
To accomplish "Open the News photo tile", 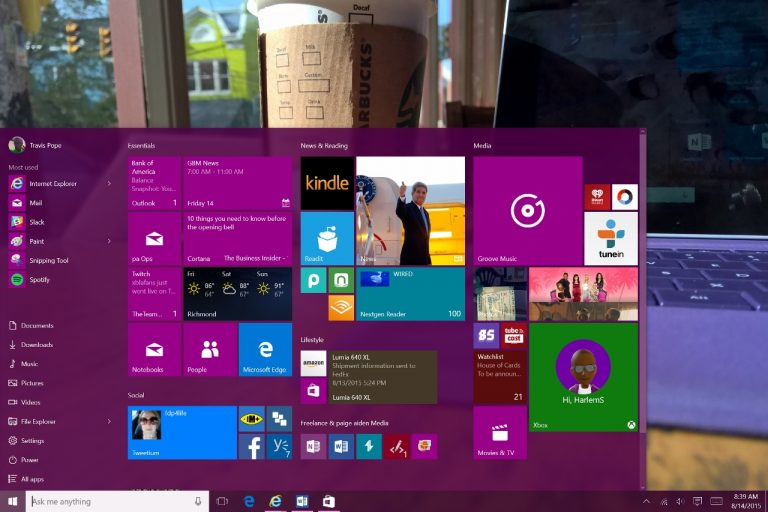I will coord(410,211).
